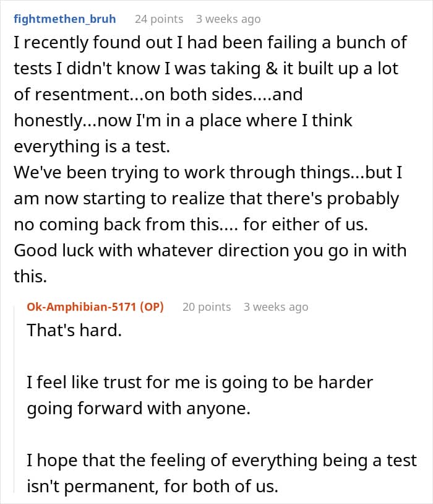Click the line starting "Good luck with whatever direction"
This screenshot has width=433, height=504.
pyautogui.click(x=210, y=251)
